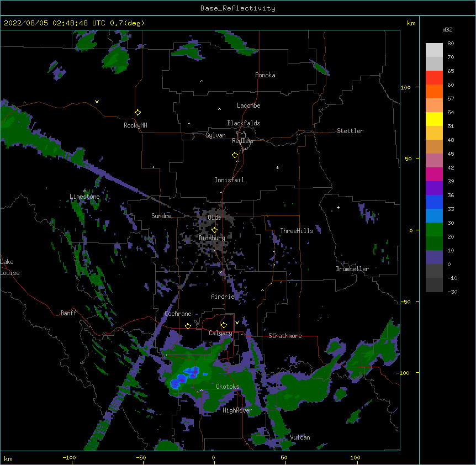Click the Ponoka city label

[x=265, y=75]
